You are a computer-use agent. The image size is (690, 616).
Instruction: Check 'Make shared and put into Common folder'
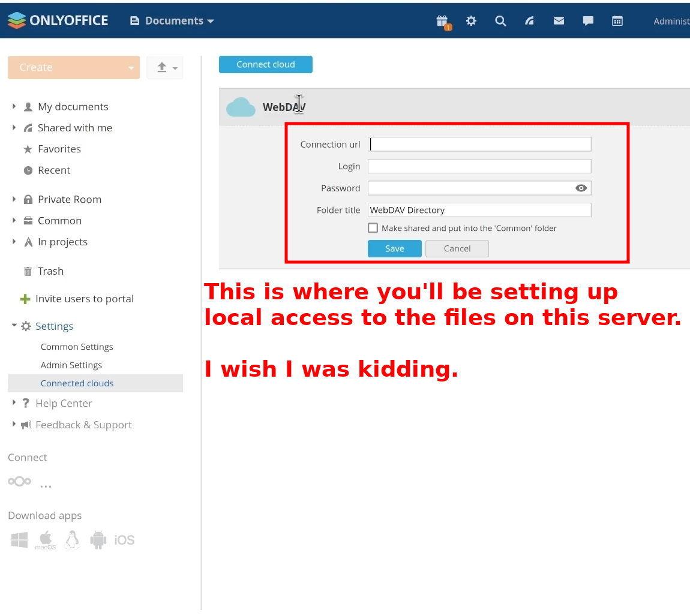click(x=373, y=228)
